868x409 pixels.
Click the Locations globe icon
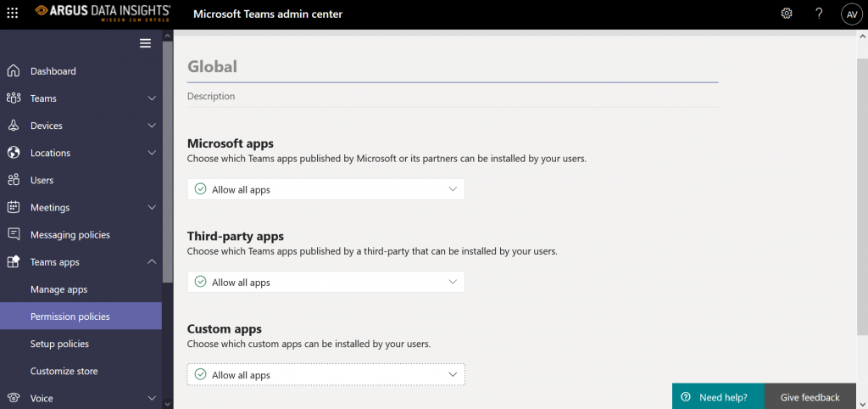14,153
